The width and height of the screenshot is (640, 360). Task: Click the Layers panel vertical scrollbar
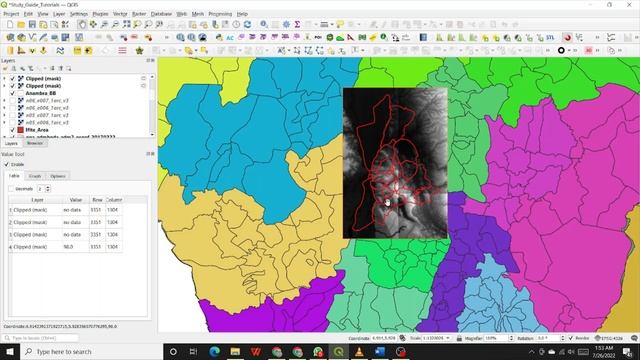point(152,105)
